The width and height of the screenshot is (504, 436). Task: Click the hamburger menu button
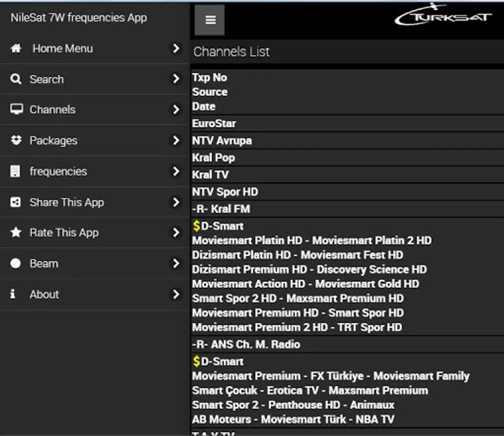point(209,20)
